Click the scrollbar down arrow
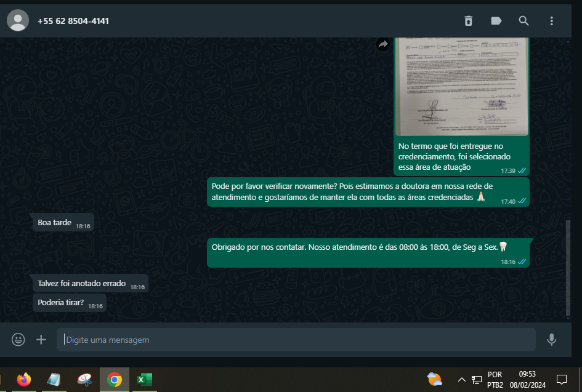The width and height of the screenshot is (582, 392). click(x=568, y=319)
